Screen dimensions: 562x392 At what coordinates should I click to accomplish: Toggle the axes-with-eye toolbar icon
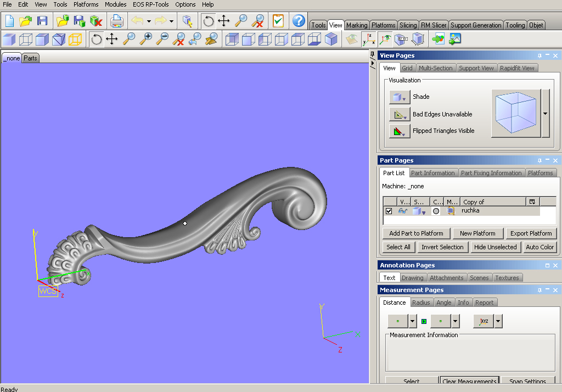point(385,39)
